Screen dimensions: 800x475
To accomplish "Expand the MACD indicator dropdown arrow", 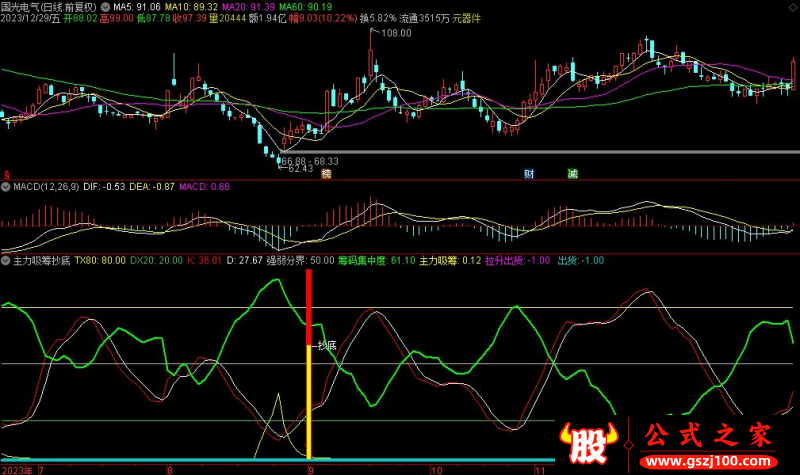I will pyautogui.click(x=6, y=187).
